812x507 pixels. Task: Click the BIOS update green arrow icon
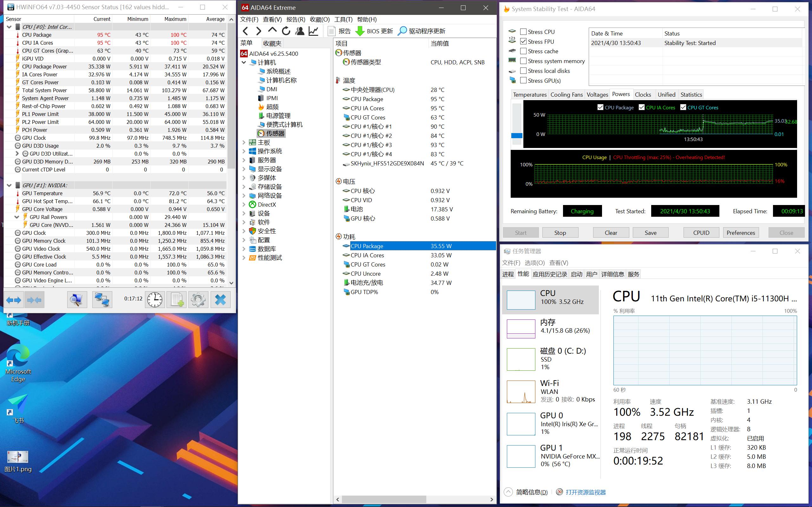[360, 31]
